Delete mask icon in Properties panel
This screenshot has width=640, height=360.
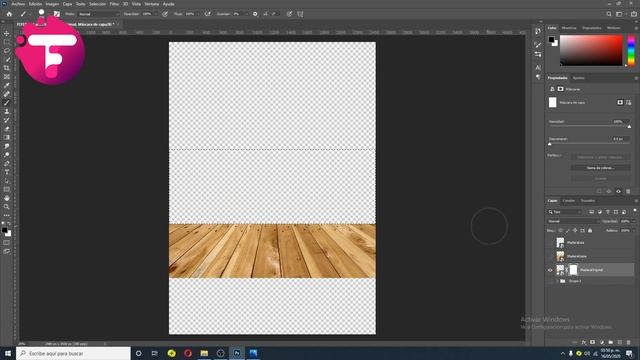628,191
